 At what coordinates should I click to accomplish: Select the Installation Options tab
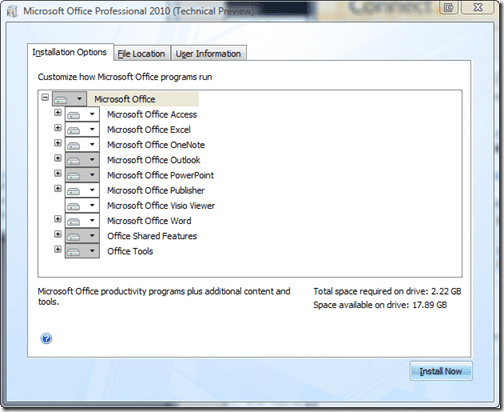[x=70, y=52]
